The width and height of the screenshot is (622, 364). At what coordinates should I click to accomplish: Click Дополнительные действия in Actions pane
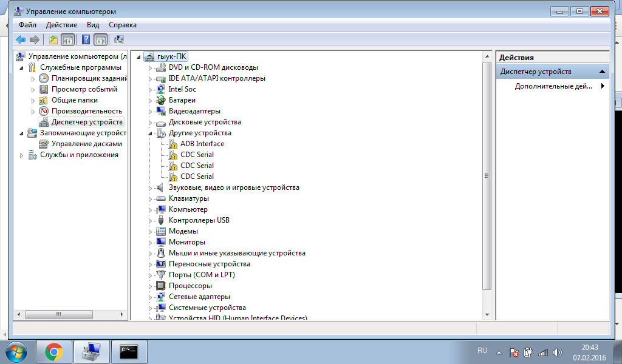coord(553,86)
